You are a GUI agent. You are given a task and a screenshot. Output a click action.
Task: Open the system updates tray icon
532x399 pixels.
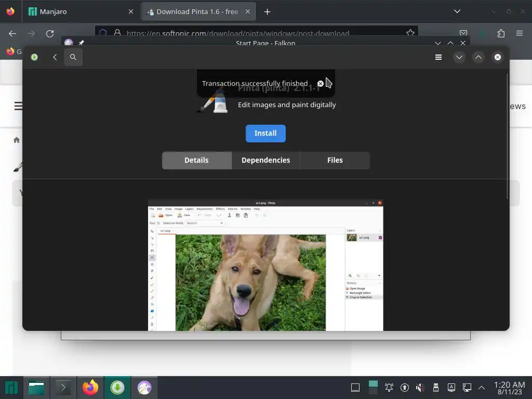click(x=404, y=388)
